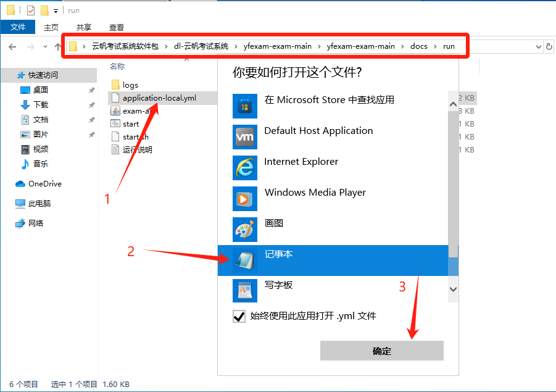This screenshot has width=556, height=392.
Task: Pick the Paint (画图) app icon
Action: coord(244,230)
